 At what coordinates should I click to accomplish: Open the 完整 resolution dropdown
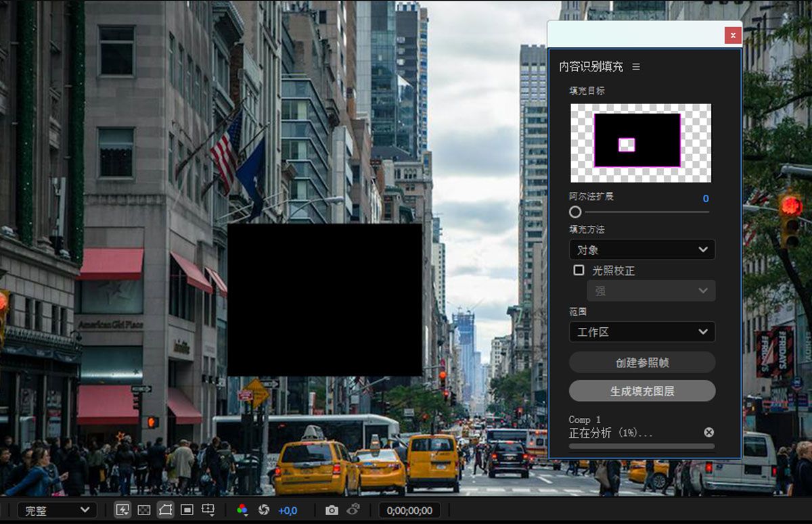click(57, 510)
